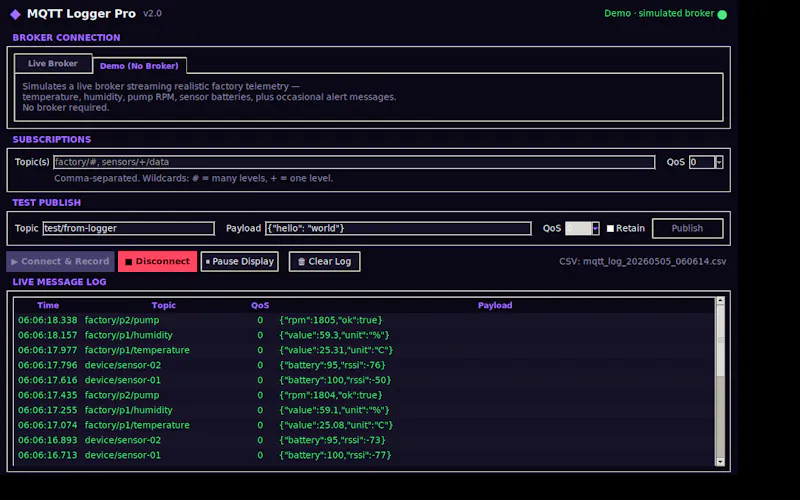Click the log scrollbar up arrow

(x=720, y=301)
